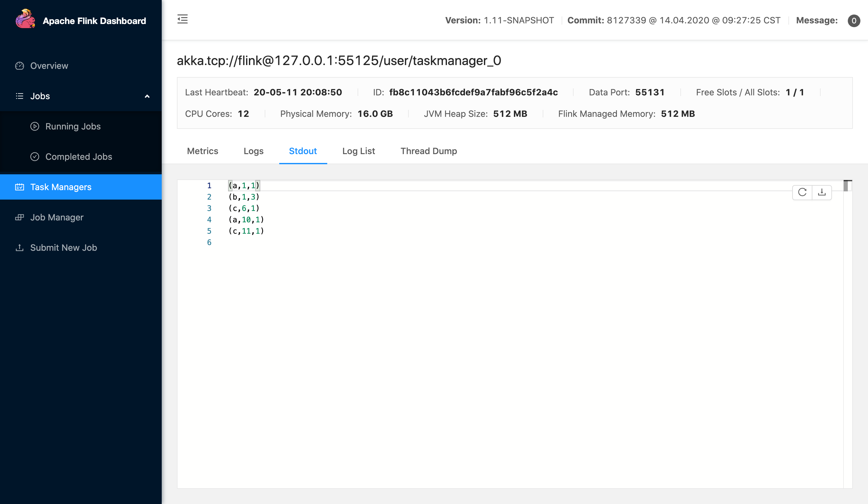Click the Task Managers schedule icon
The image size is (868, 504).
(x=20, y=187)
